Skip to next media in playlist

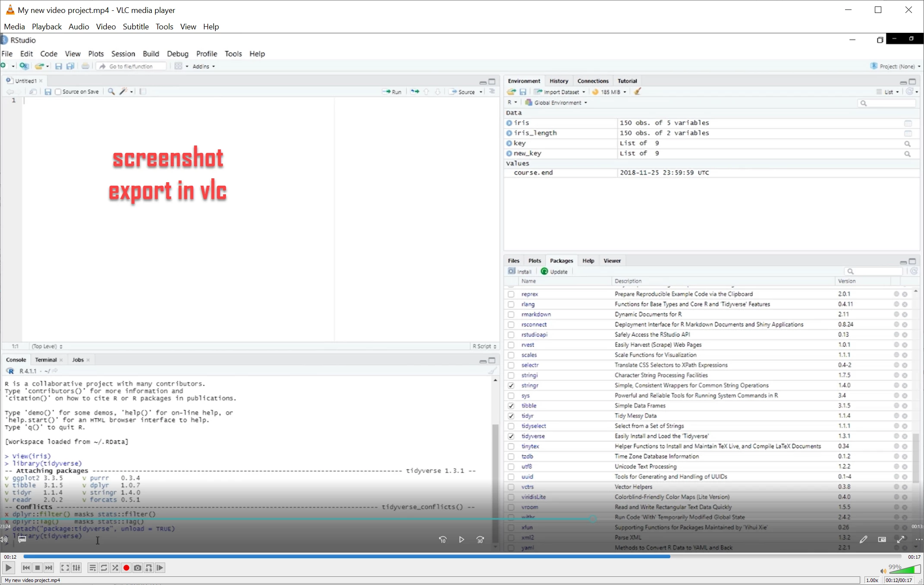pyautogui.click(x=49, y=568)
